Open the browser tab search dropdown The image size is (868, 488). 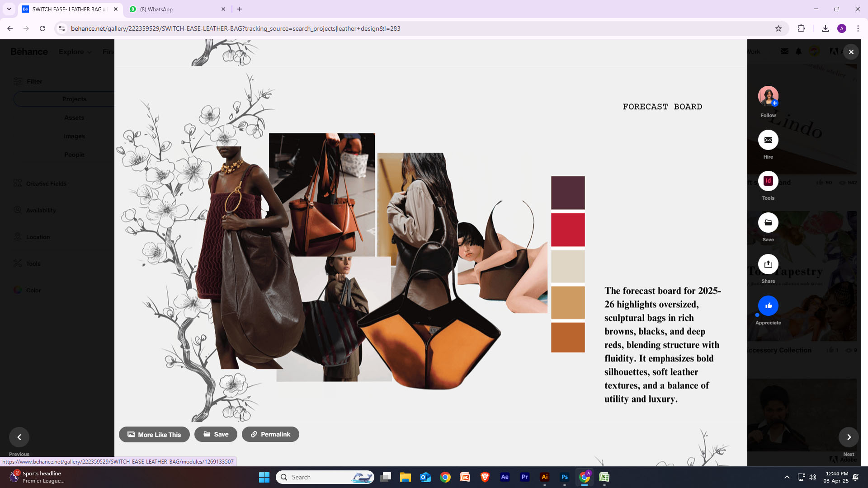[9, 9]
